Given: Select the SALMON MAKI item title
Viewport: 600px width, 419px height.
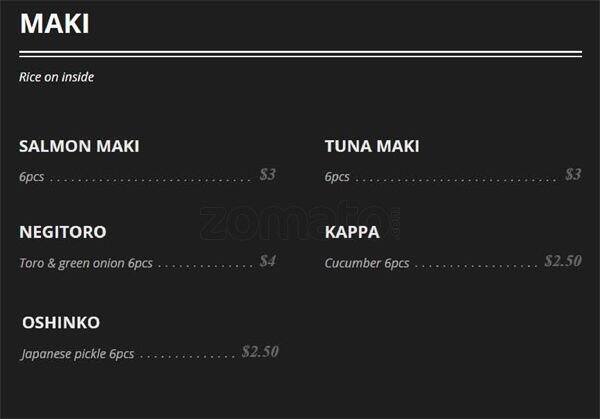Looking at the screenshot, I should click(79, 147).
